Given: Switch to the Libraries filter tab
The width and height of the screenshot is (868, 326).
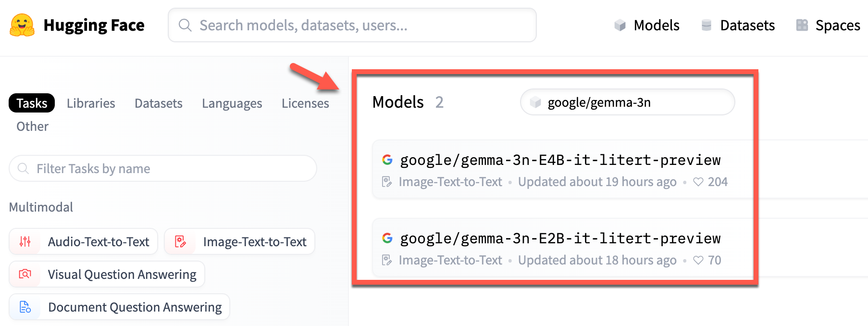Looking at the screenshot, I should (x=91, y=103).
